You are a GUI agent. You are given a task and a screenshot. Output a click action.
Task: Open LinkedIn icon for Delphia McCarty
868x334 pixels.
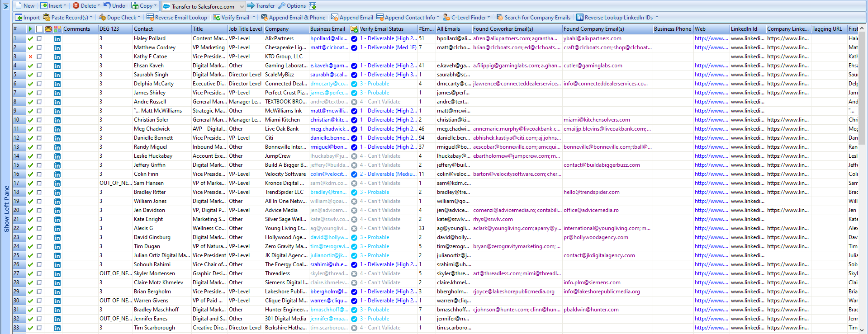click(57, 84)
